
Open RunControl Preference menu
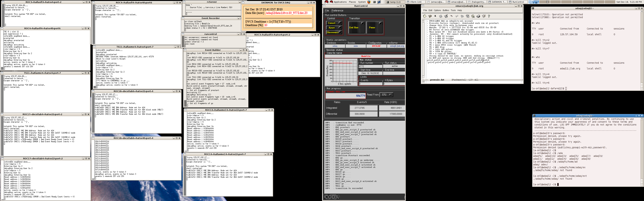click(x=337, y=11)
